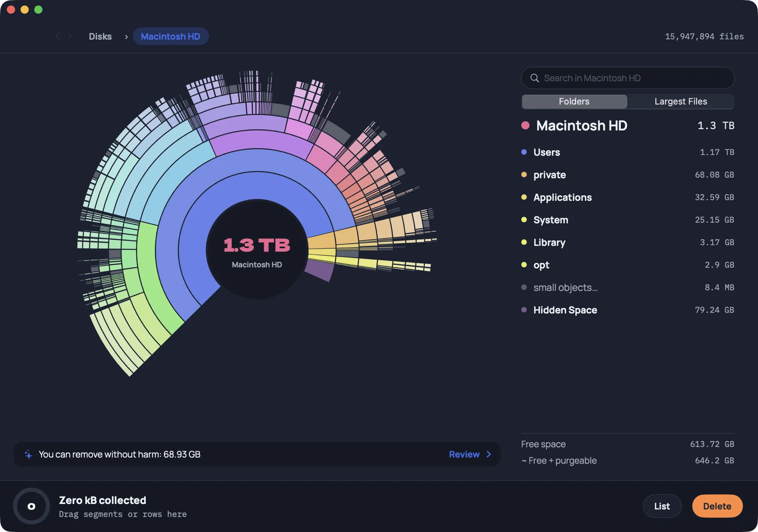Click the Macintosh HD heading in list

click(x=582, y=126)
